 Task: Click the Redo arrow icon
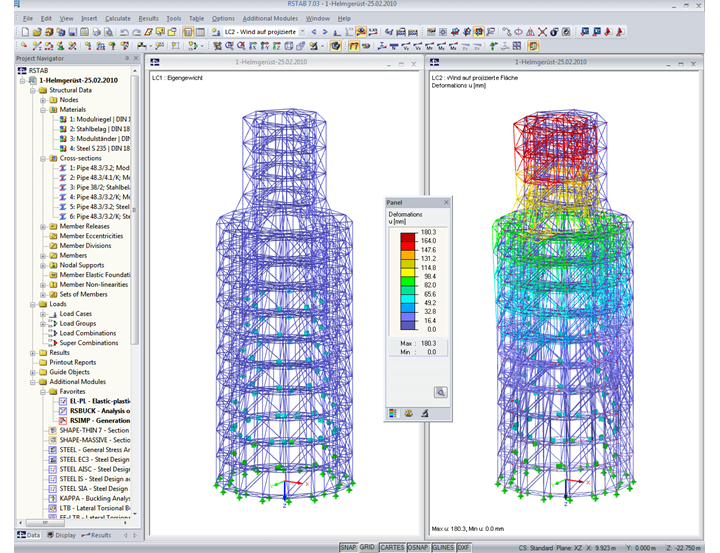(x=137, y=32)
